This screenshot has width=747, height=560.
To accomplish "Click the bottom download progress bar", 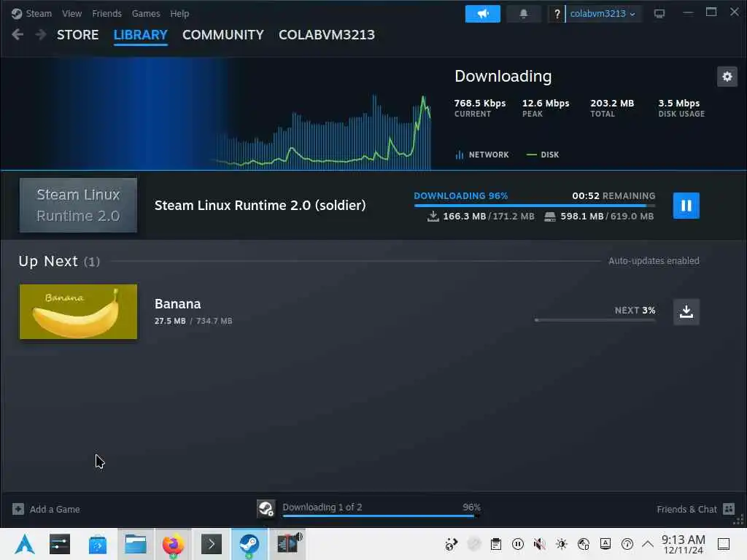I will pyautogui.click(x=381, y=516).
